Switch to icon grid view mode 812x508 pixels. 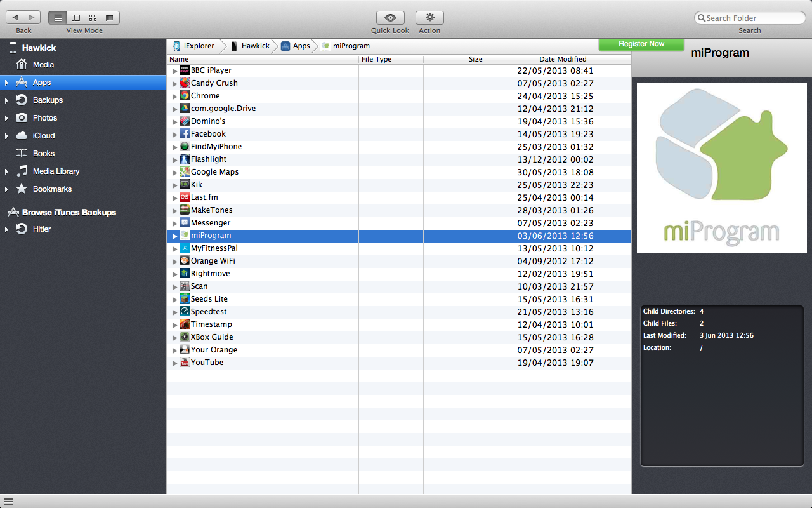(x=93, y=18)
